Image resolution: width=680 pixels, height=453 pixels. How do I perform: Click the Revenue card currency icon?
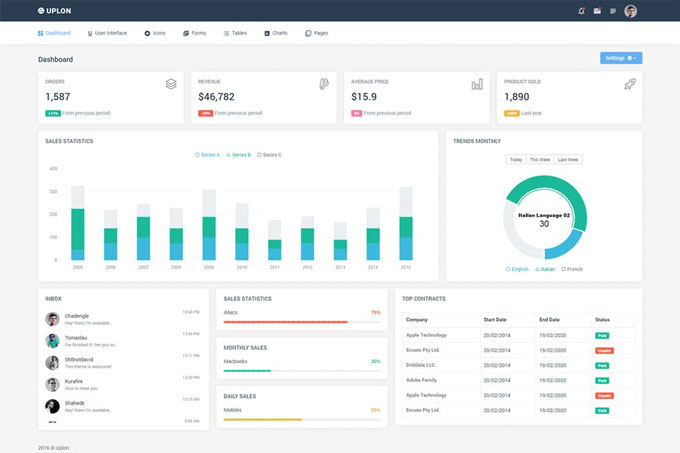tap(324, 84)
